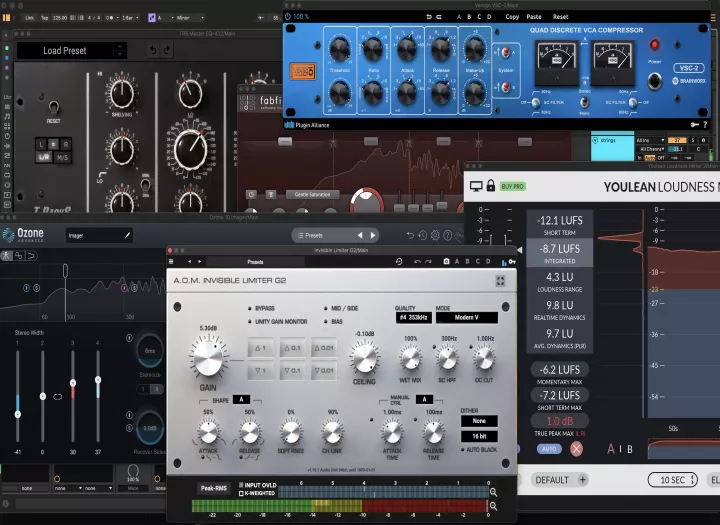Click Ozone next preset arrow
Image resolution: width=720 pixels, height=525 pixels.
coord(373,235)
